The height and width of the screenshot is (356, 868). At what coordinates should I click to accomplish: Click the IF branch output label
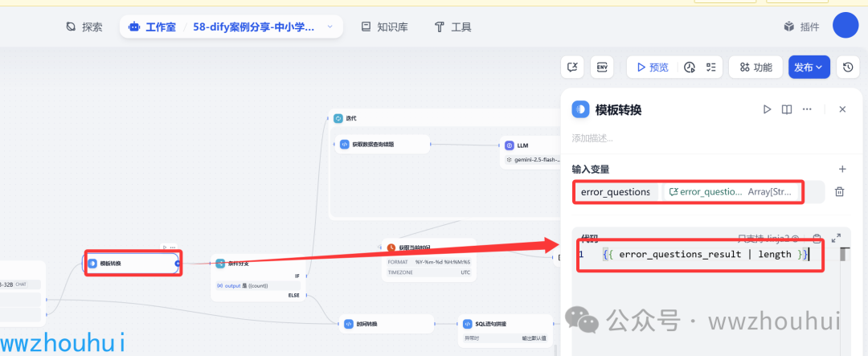pyautogui.click(x=296, y=275)
